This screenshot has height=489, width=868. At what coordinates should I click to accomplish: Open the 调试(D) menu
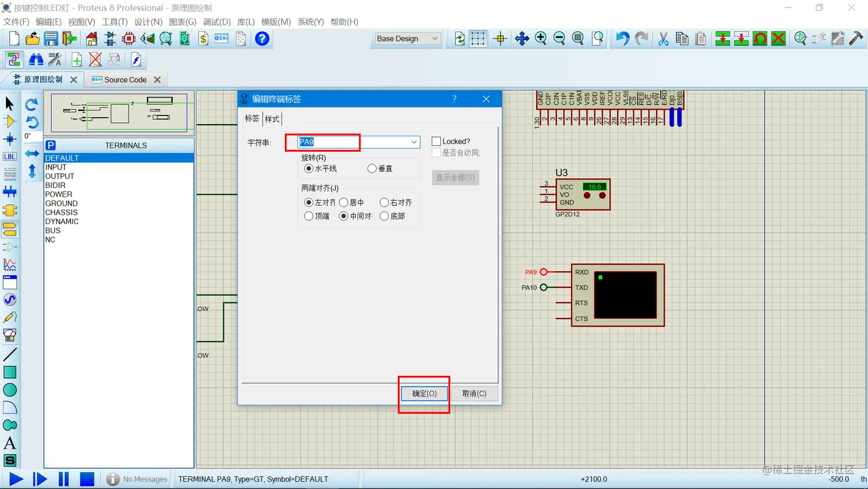(x=216, y=22)
